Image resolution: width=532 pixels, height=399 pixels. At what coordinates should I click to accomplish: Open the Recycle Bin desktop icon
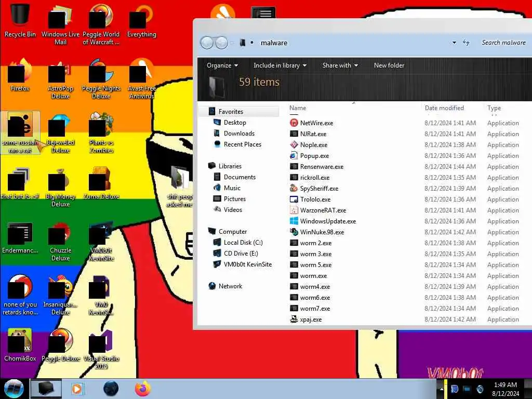pos(20,20)
